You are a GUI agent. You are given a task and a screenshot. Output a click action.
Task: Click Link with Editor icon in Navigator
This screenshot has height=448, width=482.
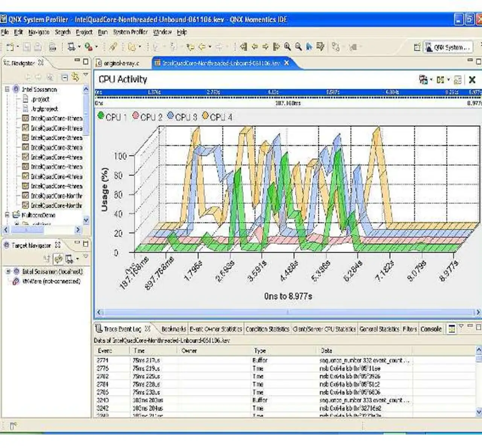point(75,77)
